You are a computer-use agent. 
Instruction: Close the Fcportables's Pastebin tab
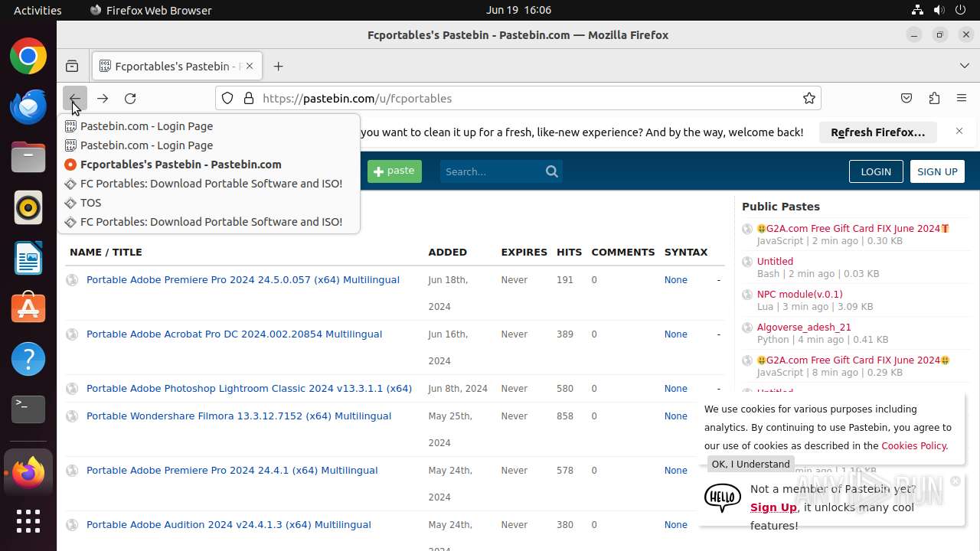[x=250, y=66]
